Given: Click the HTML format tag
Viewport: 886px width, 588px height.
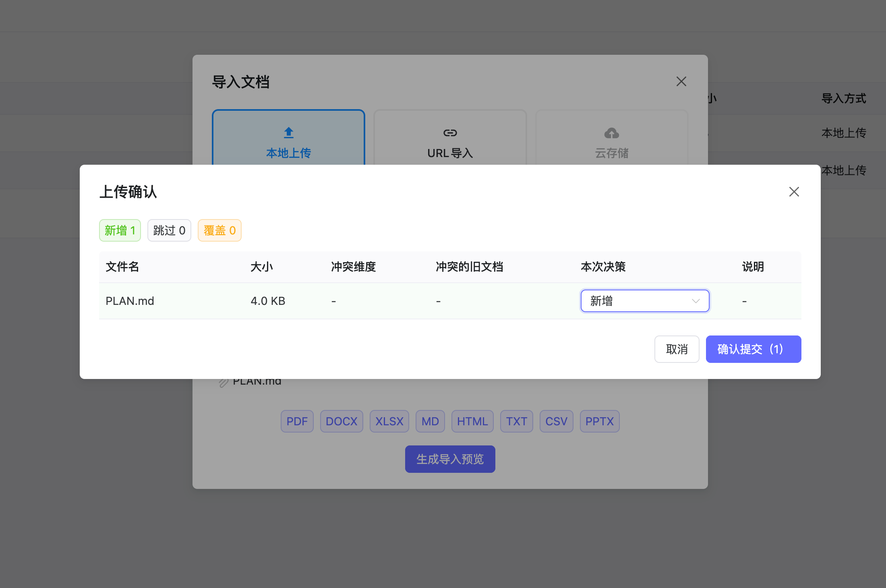Looking at the screenshot, I should coord(472,421).
